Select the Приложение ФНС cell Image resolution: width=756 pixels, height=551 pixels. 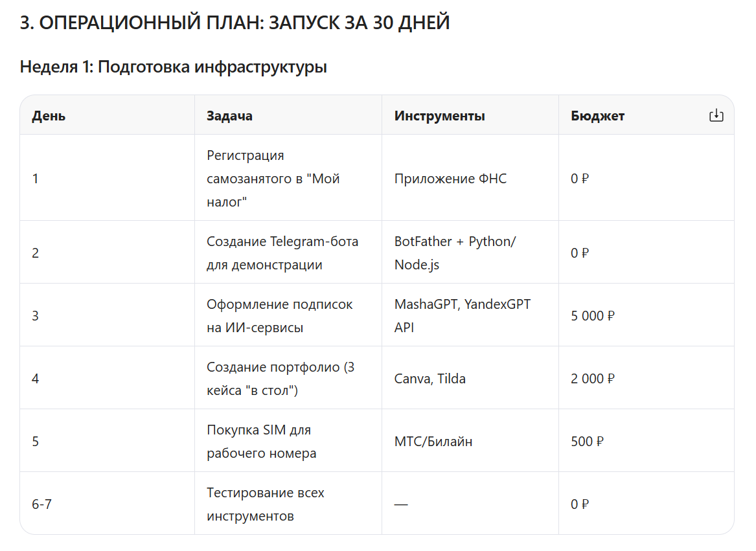[x=470, y=178]
